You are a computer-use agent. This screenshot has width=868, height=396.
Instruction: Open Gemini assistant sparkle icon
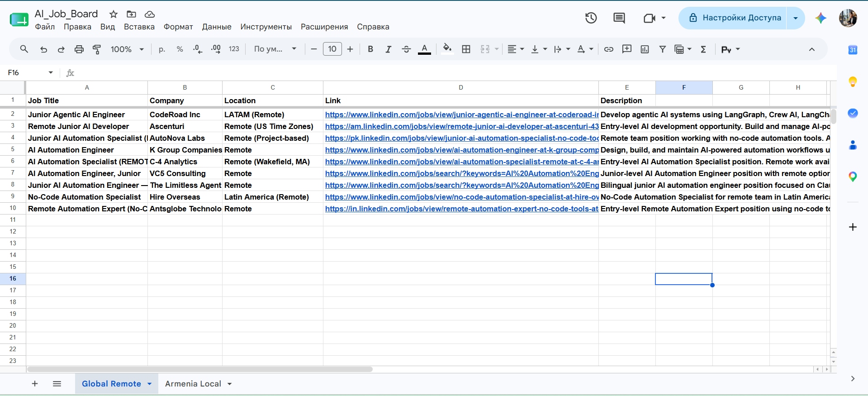(821, 18)
